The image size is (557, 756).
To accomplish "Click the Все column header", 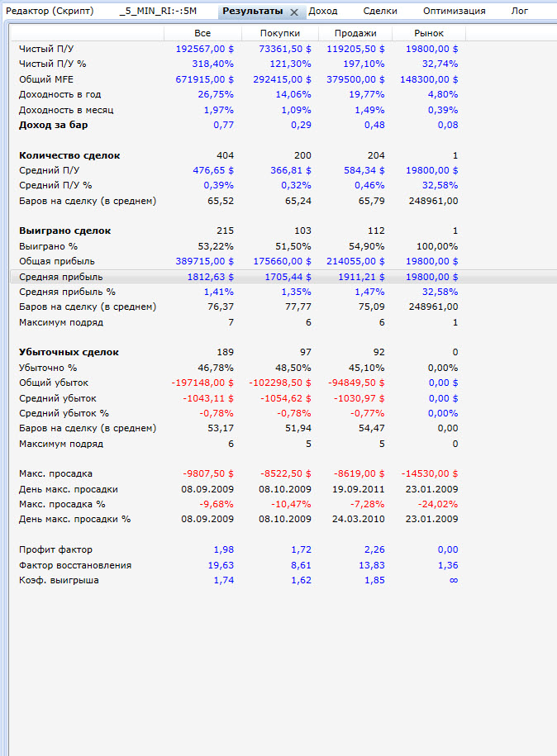I will coord(202,33).
